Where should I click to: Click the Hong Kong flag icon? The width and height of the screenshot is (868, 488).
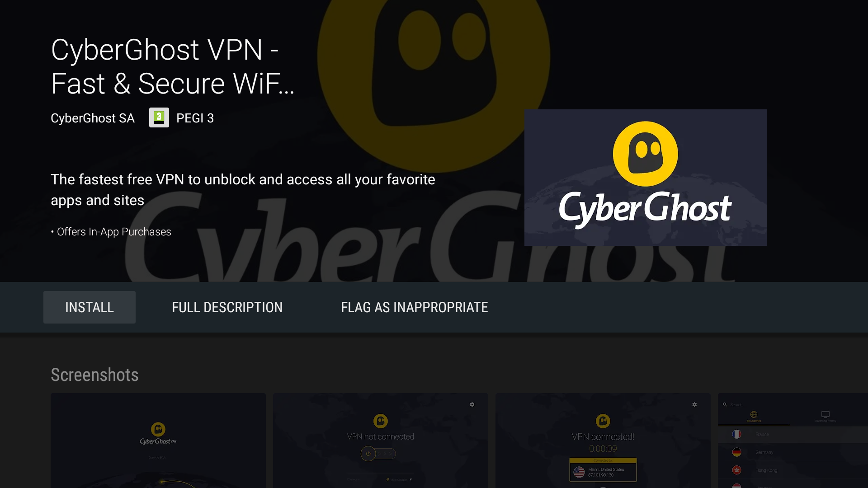[737, 470]
